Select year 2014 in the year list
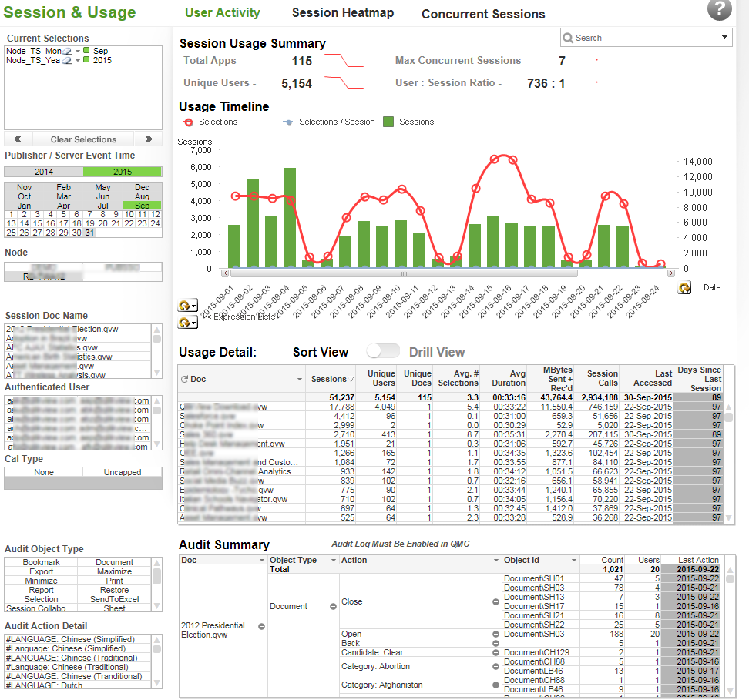The width and height of the screenshot is (749, 700). coord(43,172)
